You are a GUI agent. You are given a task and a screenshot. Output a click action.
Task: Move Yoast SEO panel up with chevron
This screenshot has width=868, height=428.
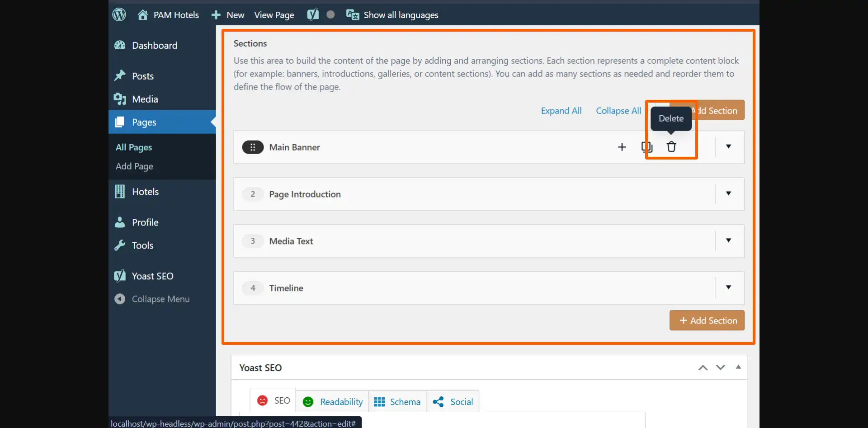pyautogui.click(x=703, y=367)
